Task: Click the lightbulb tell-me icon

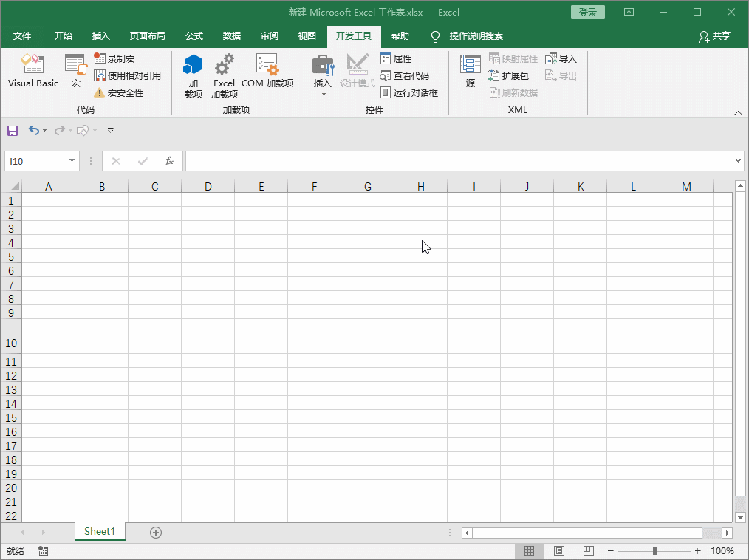Action: coord(435,36)
